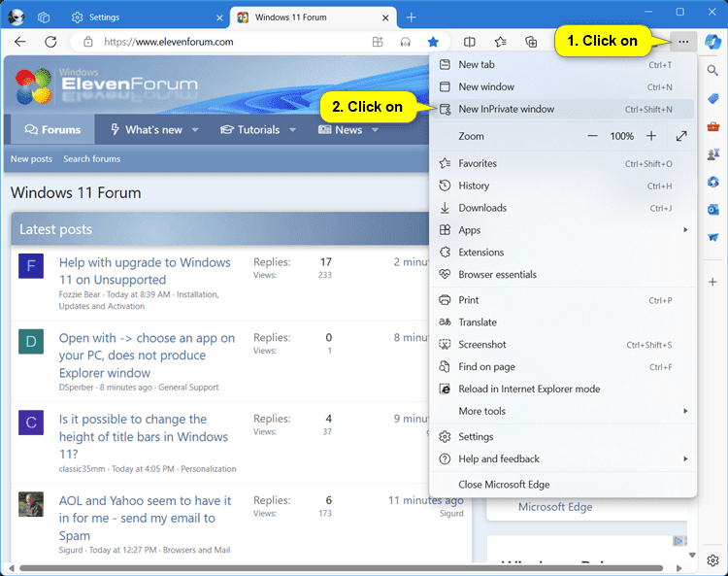Viewport: 728px width, 576px height.
Task: Refresh the page with reload icon
Action: point(50,42)
